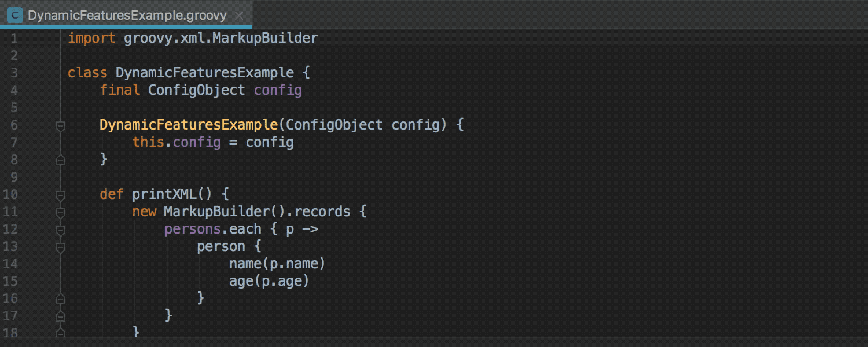The width and height of the screenshot is (868, 347).
Task: Collapse the printXML method at line 10
Action: (x=60, y=194)
